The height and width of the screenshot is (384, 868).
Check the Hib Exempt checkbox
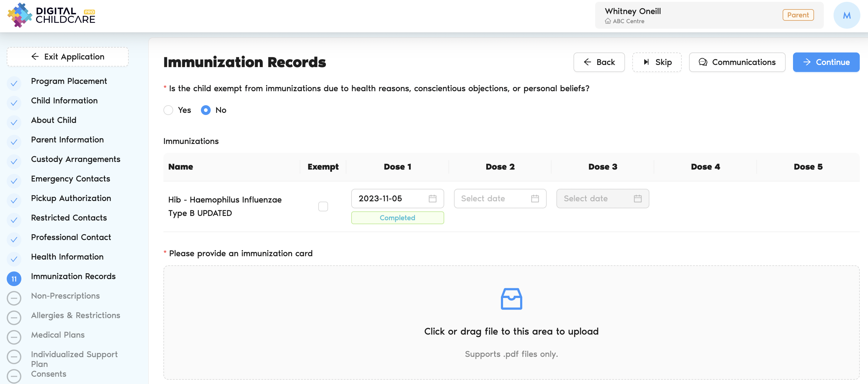click(323, 206)
